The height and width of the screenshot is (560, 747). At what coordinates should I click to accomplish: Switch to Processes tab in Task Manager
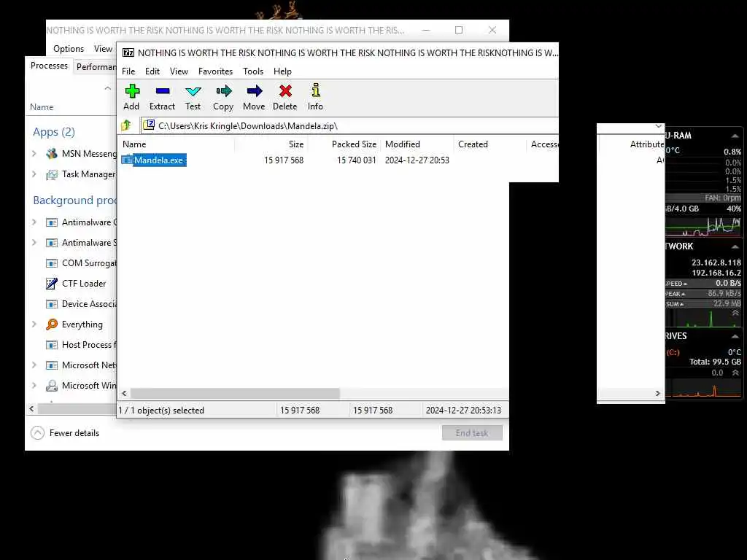(49, 66)
